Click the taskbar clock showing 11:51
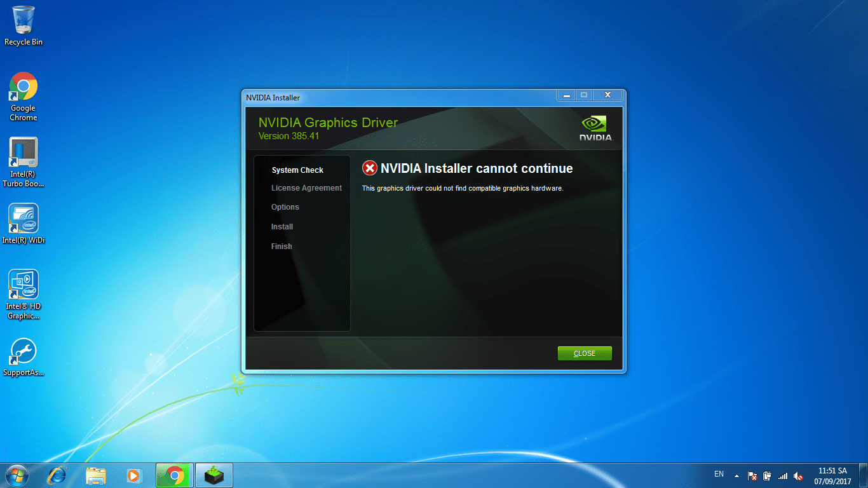 pyautogui.click(x=832, y=475)
